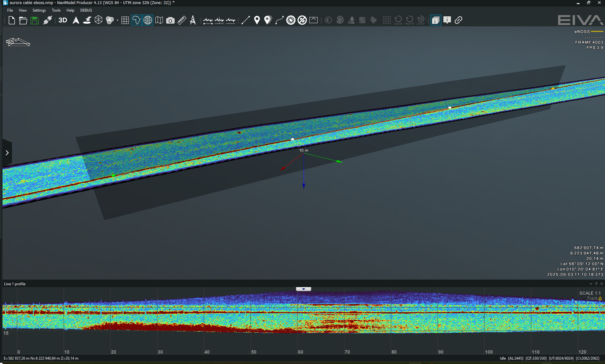Select the 3D view tool
Viewport: 605px width, 364px height.
click(x=62, y=20)
